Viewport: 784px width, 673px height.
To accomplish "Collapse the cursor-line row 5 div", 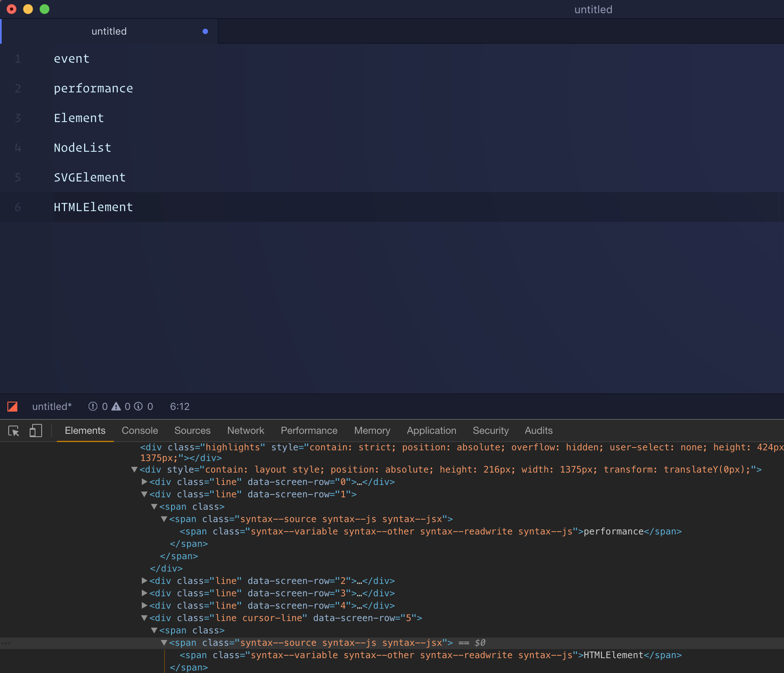I will [x=144, y=618].
